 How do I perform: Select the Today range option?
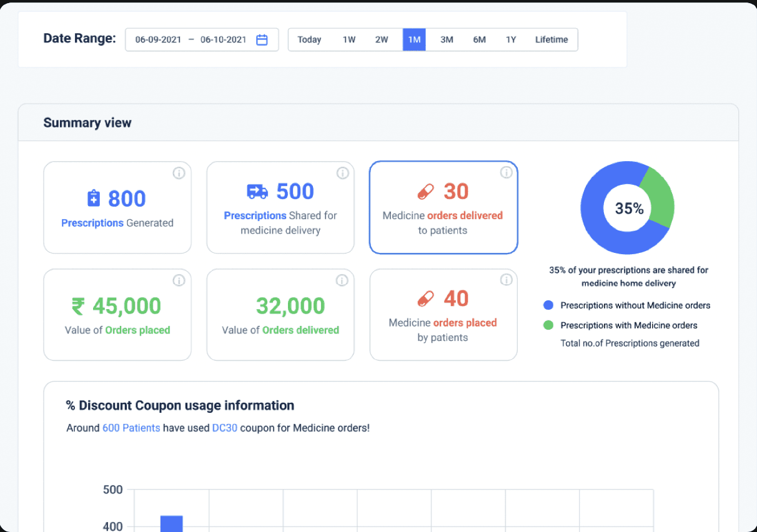(x=309, y=39)
